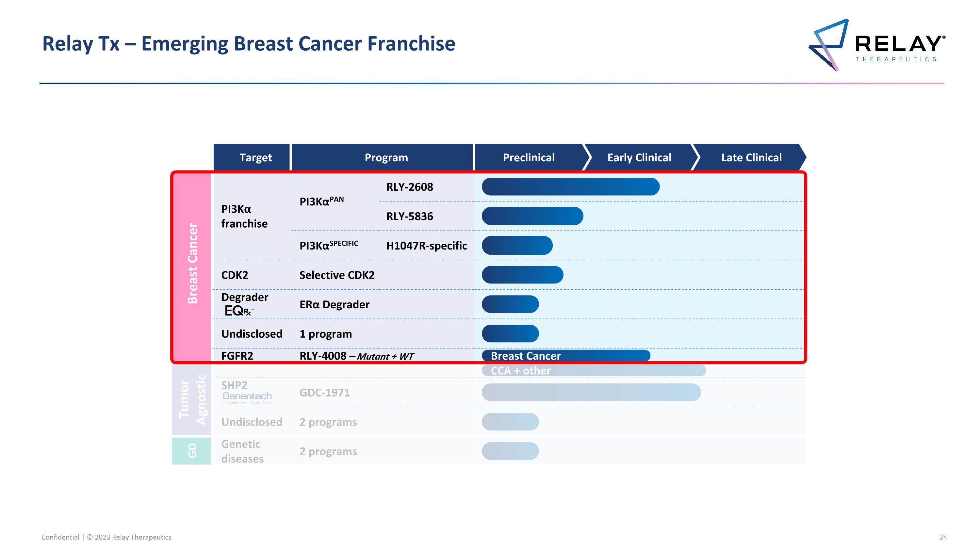The image size is (980, 551).
Task: Click the green GD category label
Action: point(192,451)
